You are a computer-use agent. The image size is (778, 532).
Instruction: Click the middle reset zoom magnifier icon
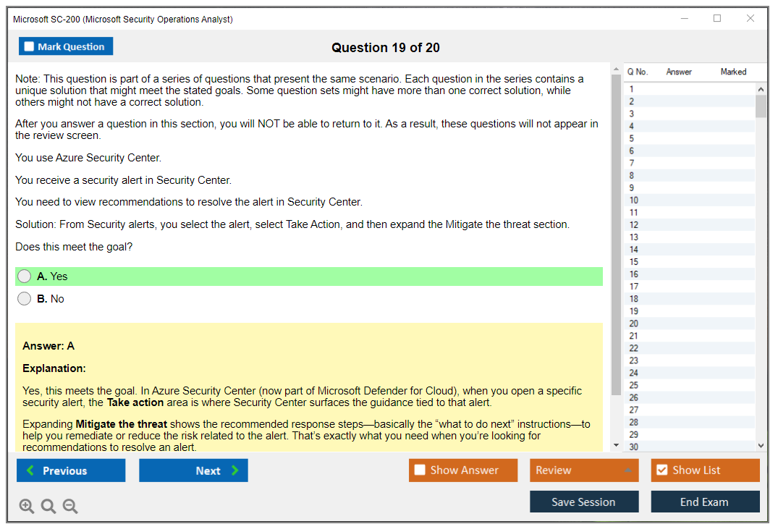[x=48, y=506]
